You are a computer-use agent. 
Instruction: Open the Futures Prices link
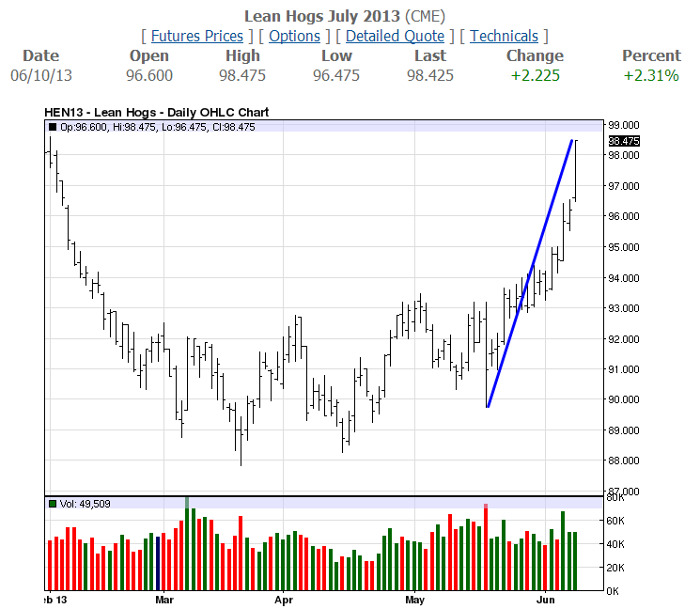197,36
